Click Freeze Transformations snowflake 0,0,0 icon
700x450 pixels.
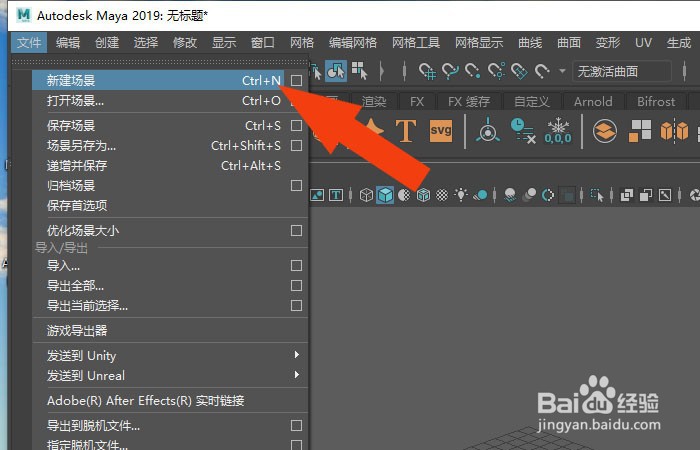(558, 131)
